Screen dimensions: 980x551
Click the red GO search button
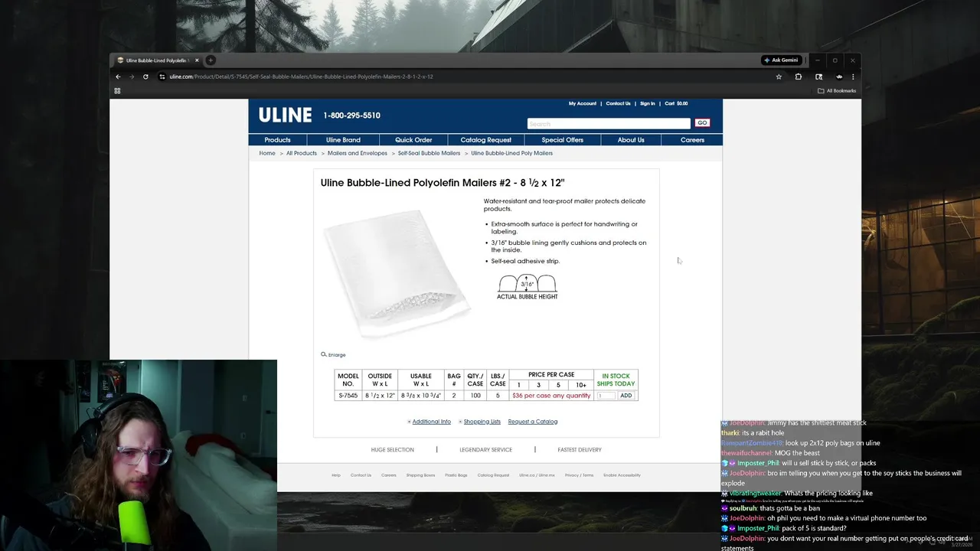click(702, 123)
